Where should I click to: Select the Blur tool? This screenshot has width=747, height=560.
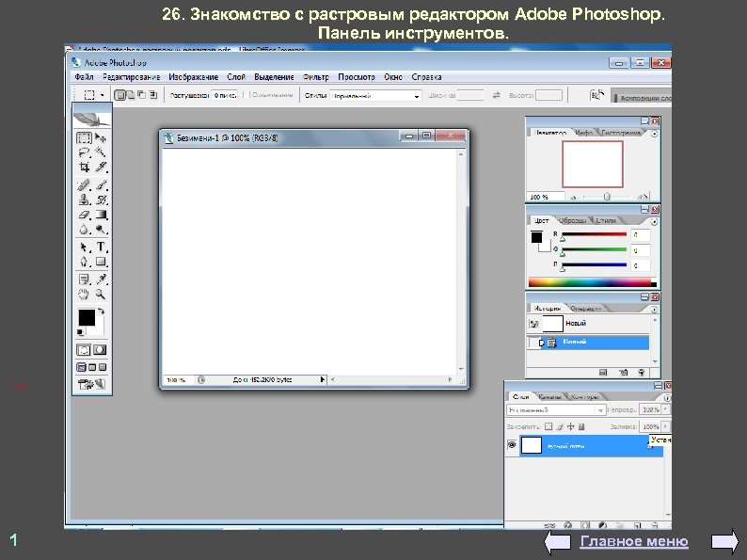click(84, 230)
